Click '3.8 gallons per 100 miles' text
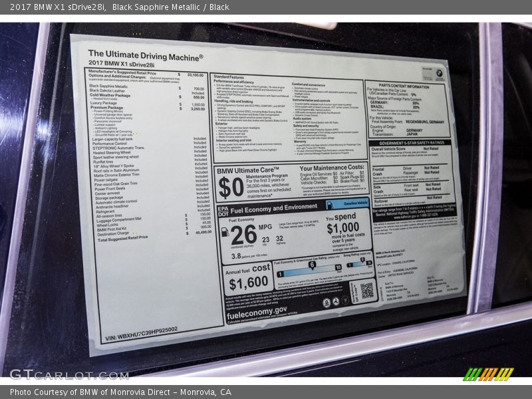Viewport: 532px width, 399px height. point(249,255)
